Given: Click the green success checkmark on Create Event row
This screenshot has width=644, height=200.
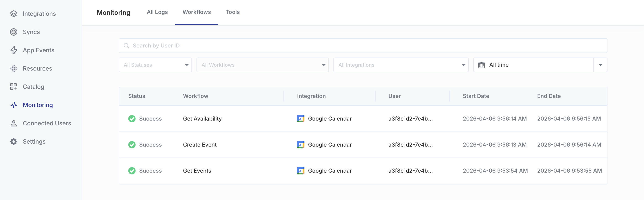Looking at the screenshot, I should click(132, 145).
